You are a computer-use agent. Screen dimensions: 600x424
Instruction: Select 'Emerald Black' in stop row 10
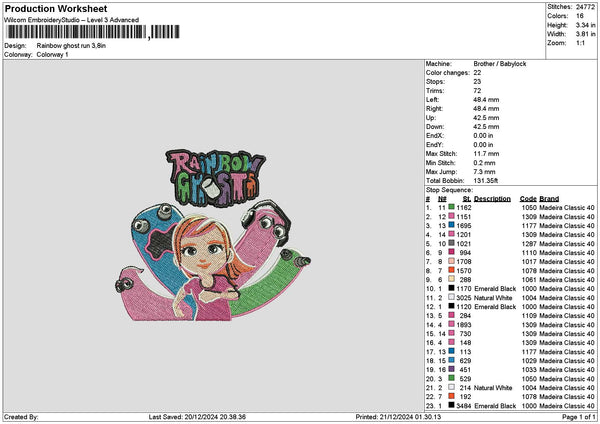tap(495, 289)
